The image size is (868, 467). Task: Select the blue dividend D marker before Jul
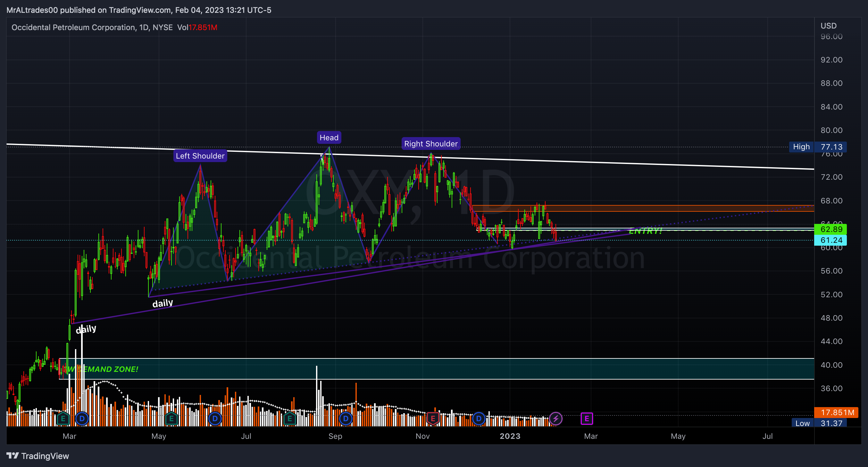[215, 419]
